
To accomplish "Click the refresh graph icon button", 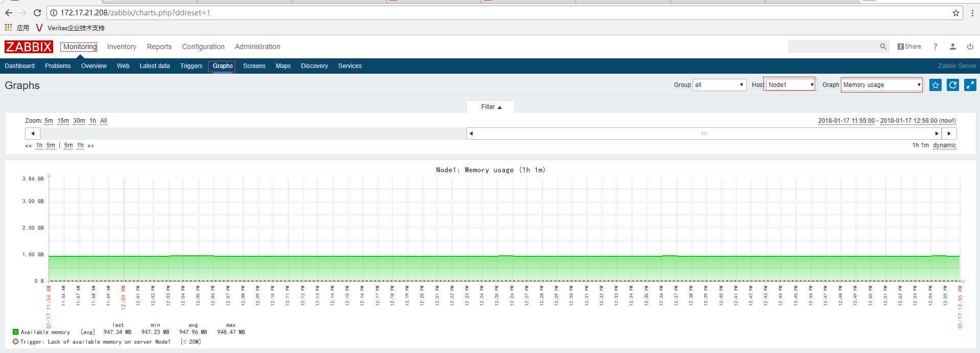I will [953, 85].
